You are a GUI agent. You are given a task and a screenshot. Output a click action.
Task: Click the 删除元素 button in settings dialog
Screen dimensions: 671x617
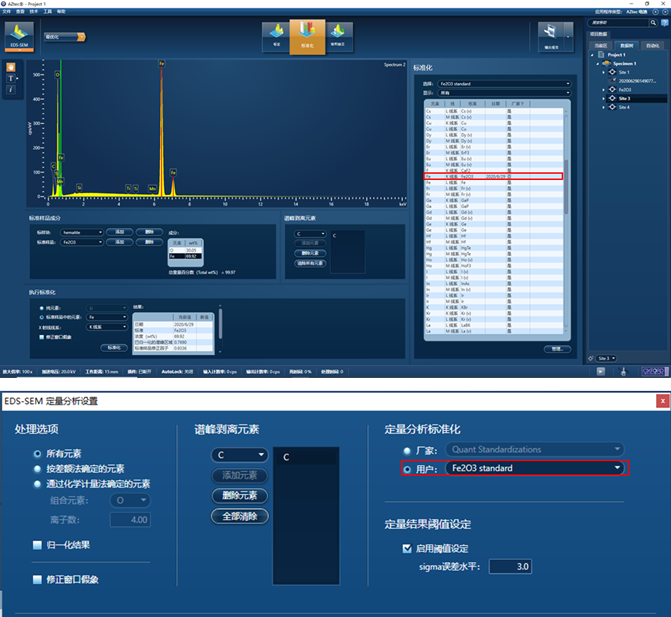pos(239,495)
